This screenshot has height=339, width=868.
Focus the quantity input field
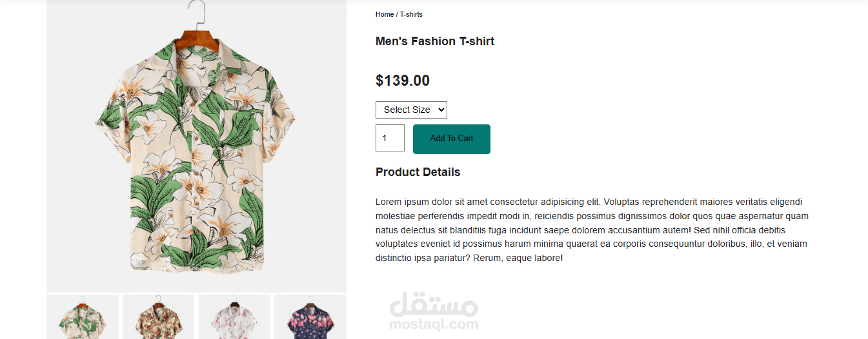pos(390,138)
